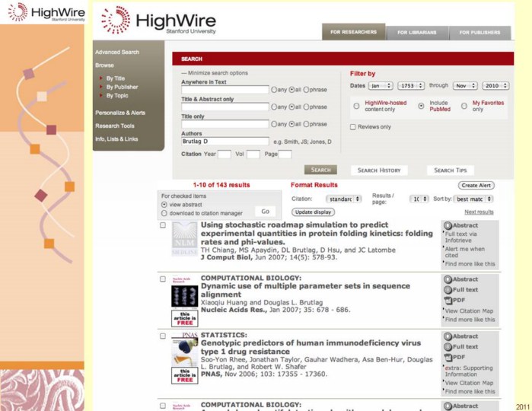Click the Authors input field
Viewport: 532px width, 411px height.
(x=225, y=142)
